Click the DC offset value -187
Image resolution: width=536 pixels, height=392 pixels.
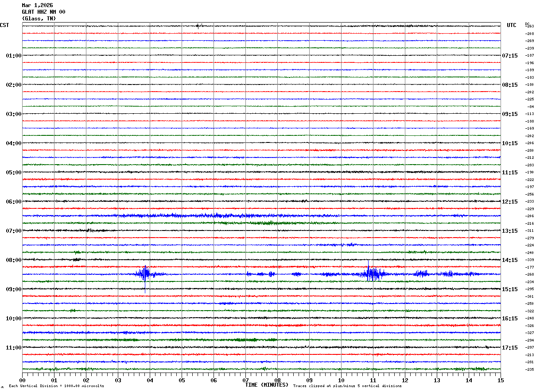(x=529, y=56)
